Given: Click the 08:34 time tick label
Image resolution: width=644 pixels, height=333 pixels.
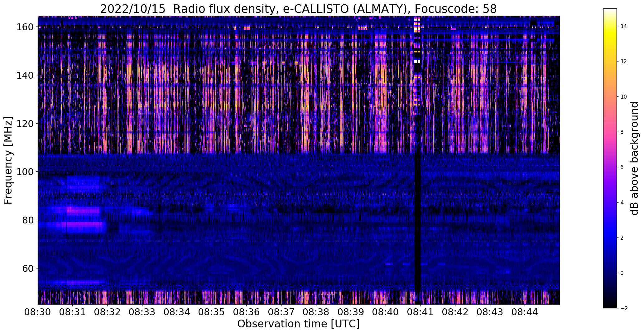Looking at the screenshot, I should pos(177,311).
